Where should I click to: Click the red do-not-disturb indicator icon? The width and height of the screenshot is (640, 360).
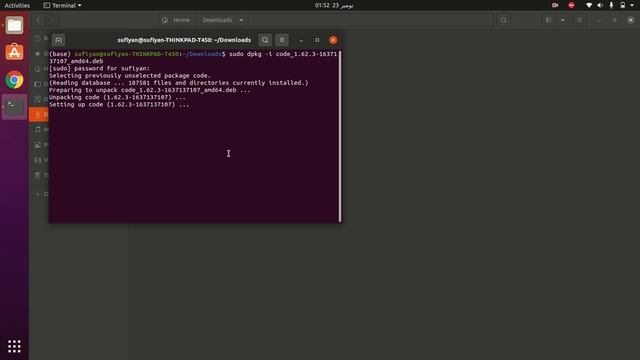pos(571,5)
